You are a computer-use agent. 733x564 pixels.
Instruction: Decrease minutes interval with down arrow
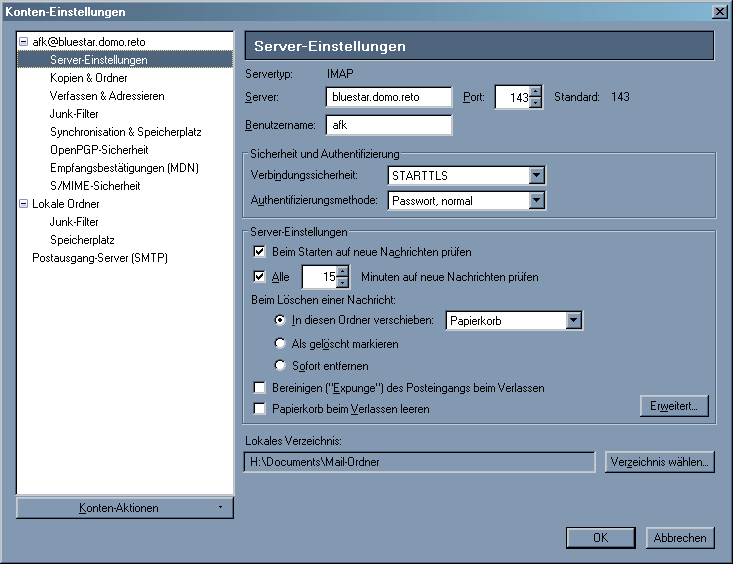pos(343,282)
